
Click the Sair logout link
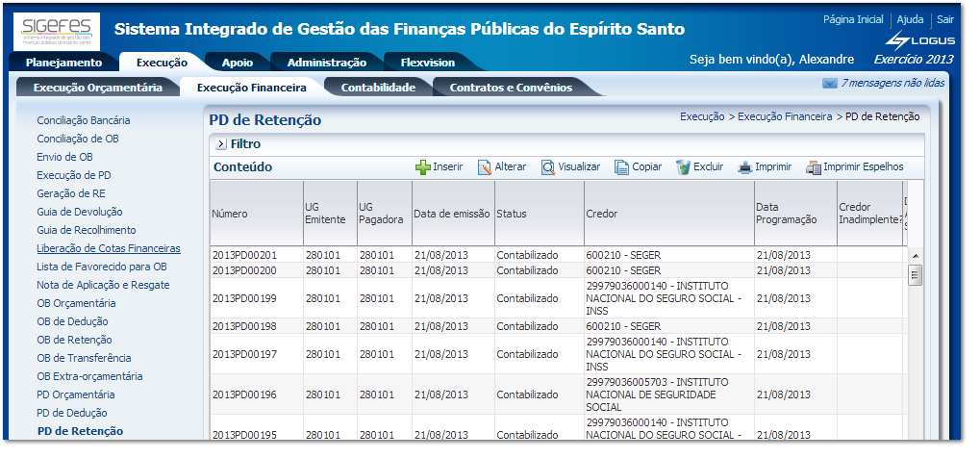tap(944, 19)
